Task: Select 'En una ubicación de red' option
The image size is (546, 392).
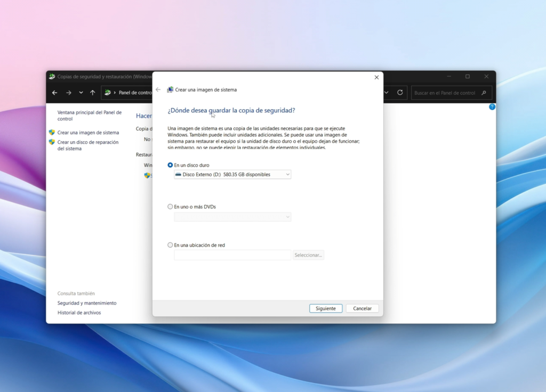Action: (x=171, y=246)
